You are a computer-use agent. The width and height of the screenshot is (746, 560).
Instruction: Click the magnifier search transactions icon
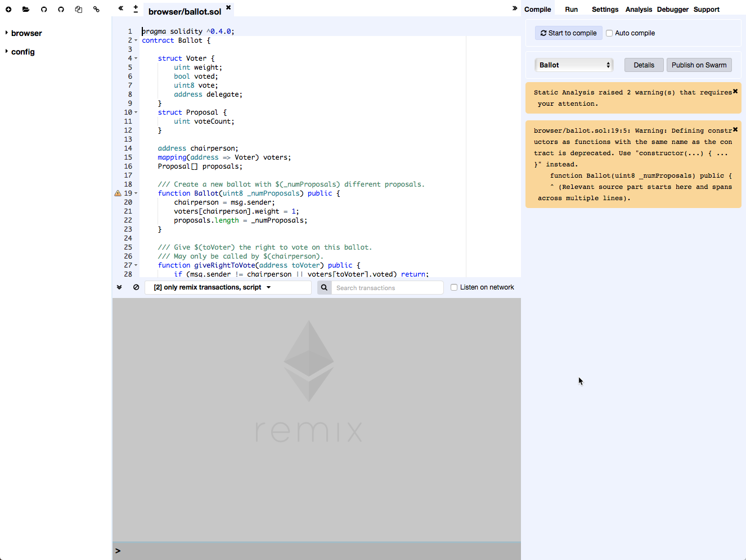324,287
